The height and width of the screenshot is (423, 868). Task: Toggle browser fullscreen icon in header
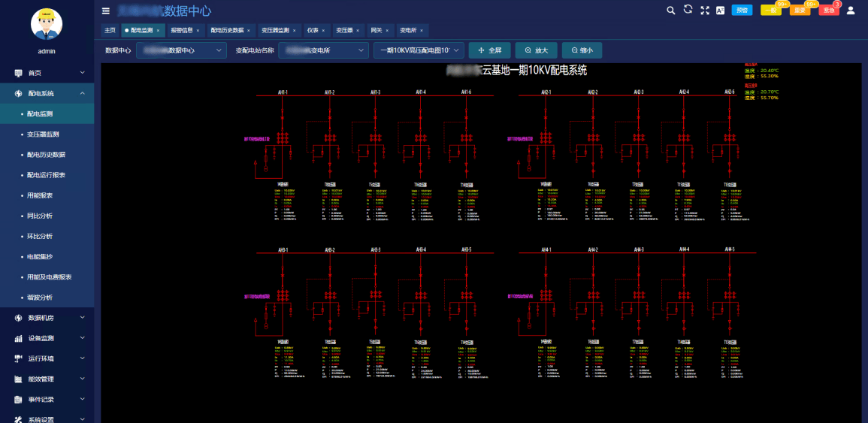tap(705, 10)
